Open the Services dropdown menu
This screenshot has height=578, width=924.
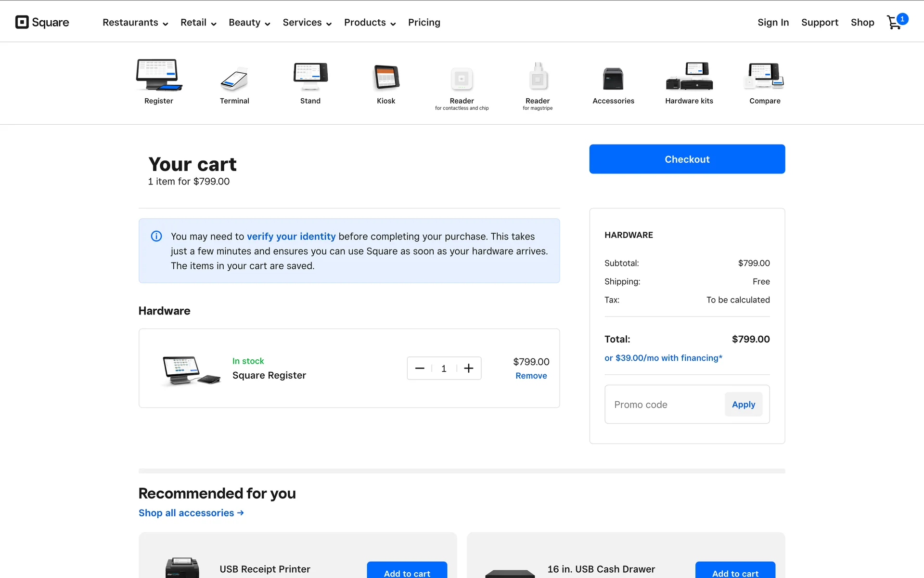click(307, 23)
